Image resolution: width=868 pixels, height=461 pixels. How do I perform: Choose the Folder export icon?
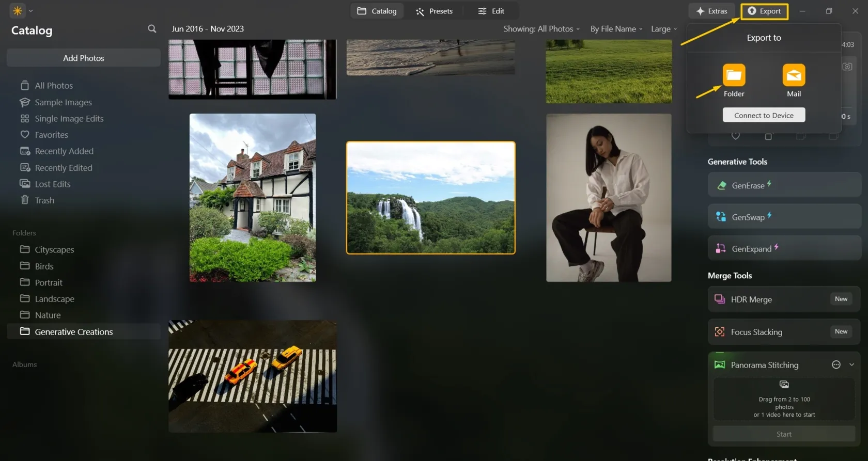pyautogui.click(x=734, y=75)
